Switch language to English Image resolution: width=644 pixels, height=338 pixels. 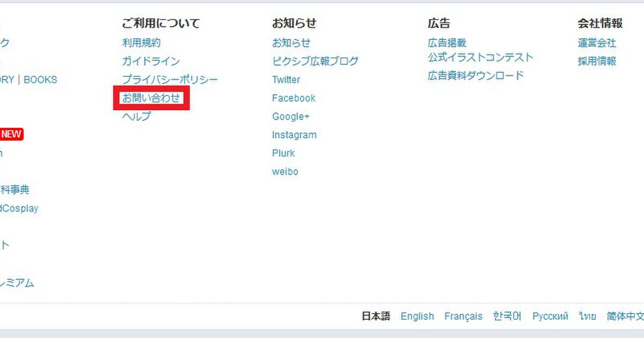(417, 316)
